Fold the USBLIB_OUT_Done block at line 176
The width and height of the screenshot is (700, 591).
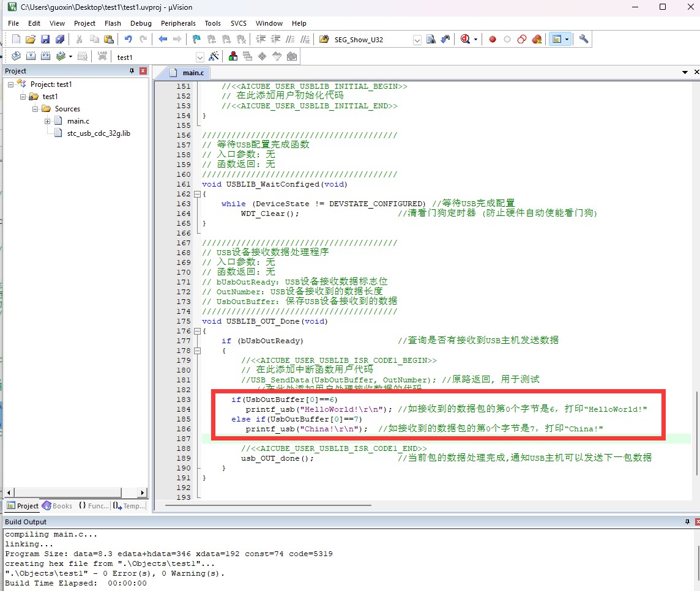point(197,331)
